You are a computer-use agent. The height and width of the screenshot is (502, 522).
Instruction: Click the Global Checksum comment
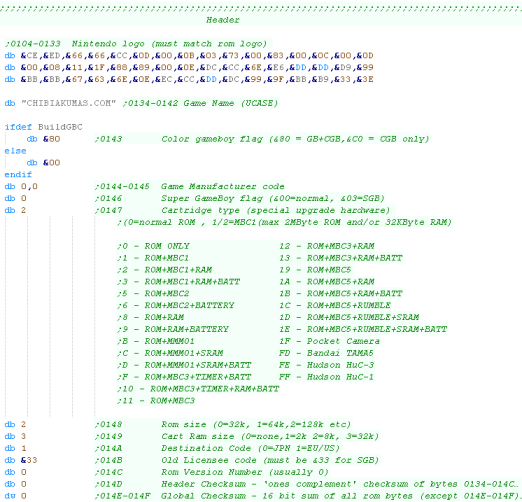(x=307, y=496)
